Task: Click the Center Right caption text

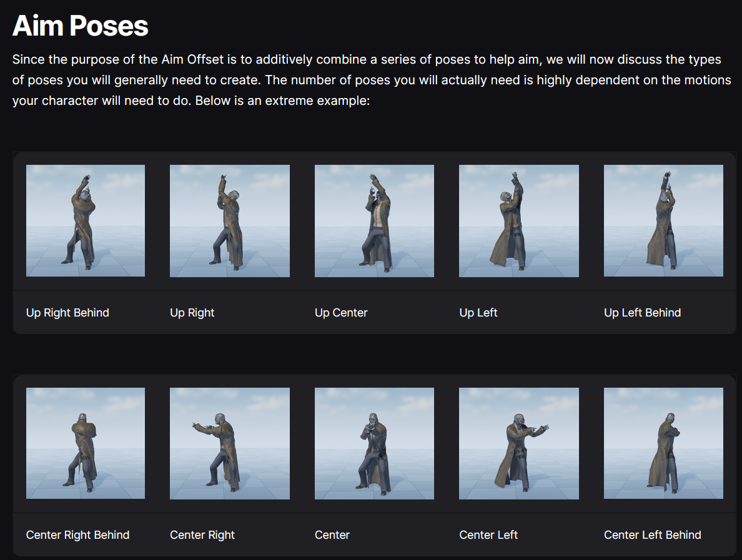Action: [x=202, y=535]
